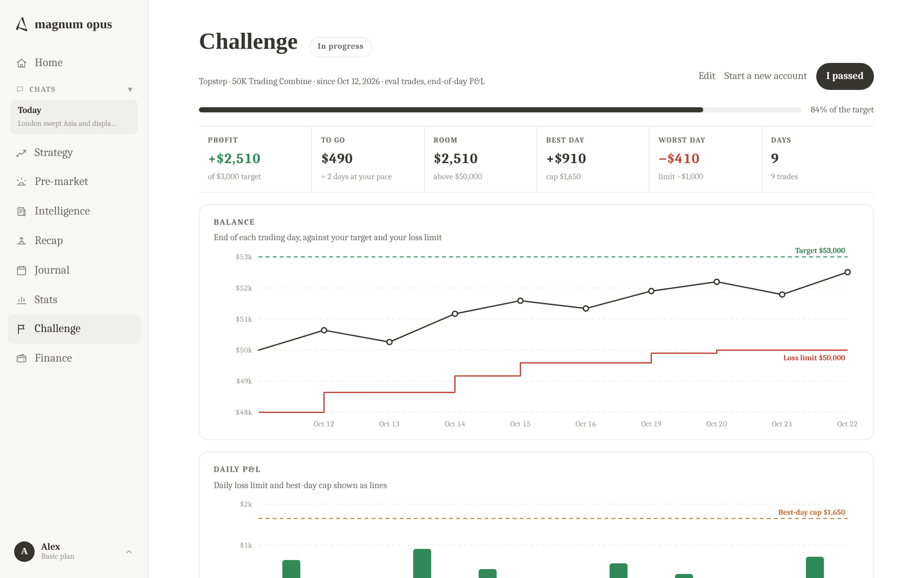Click the Oct 22 daily P&L bar

(x=815, y=567)
